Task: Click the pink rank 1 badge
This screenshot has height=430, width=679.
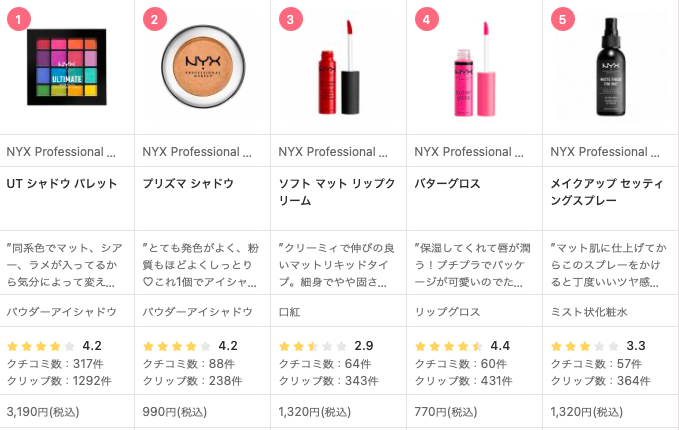Action: coord(19,19)
